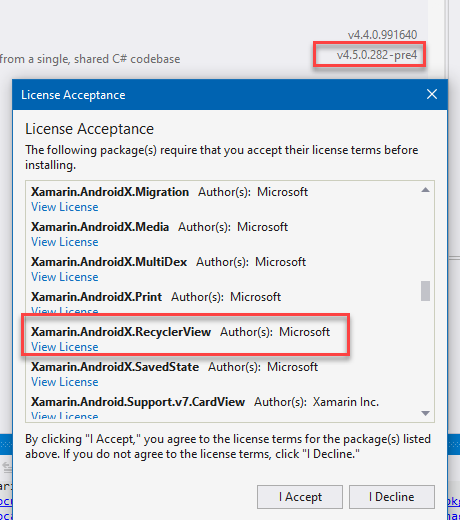Select the Xamarin.AndroidX.RecyclerView package name
The image size is (460, 520).
(121, 332)
